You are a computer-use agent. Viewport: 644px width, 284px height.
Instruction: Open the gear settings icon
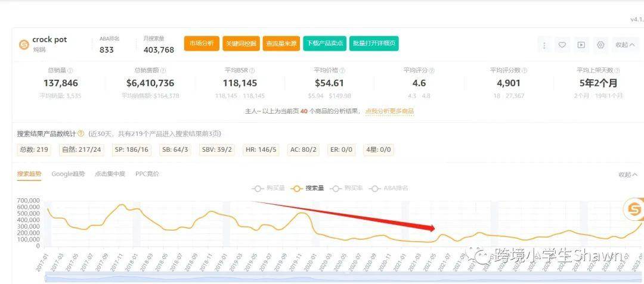(x=600, y=45)
